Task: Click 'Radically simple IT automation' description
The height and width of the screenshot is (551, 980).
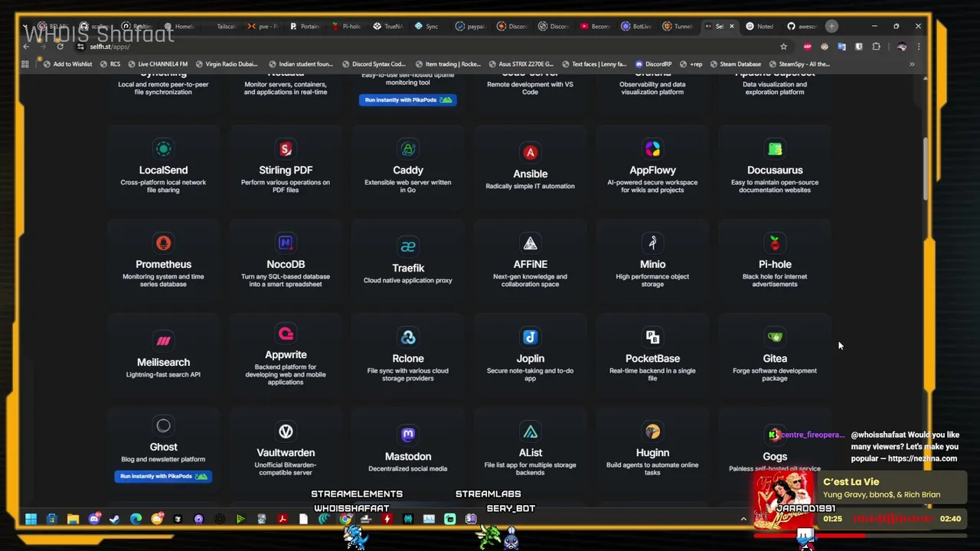Action: (x=530, y=186)
